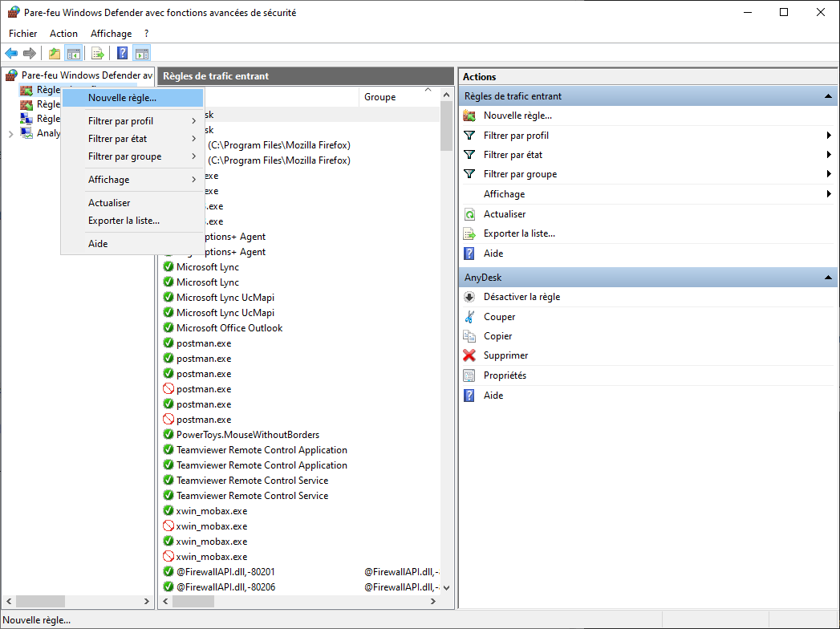Collapse the AnyDesk section in Actions pane

tap(827, 277)
